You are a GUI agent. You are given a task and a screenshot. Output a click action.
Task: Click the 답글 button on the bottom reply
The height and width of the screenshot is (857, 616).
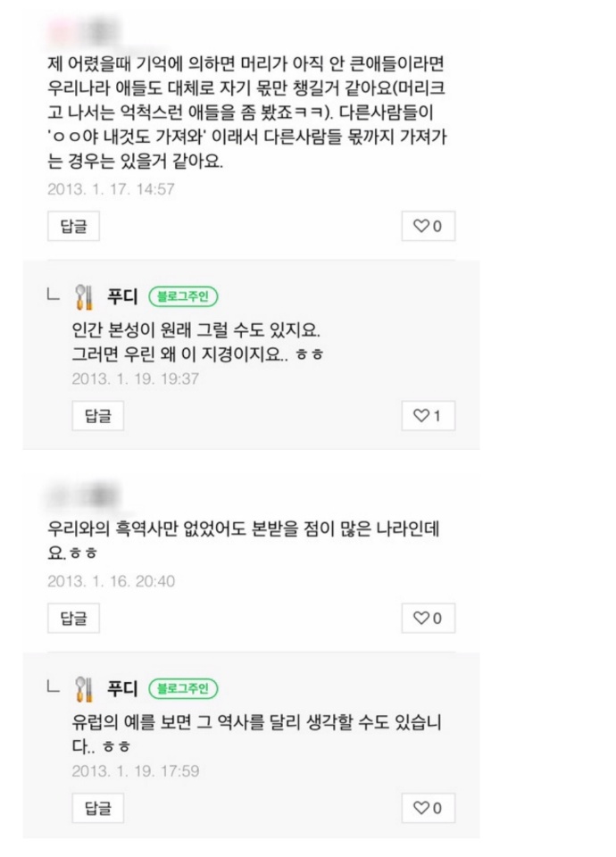pos(98,806)
